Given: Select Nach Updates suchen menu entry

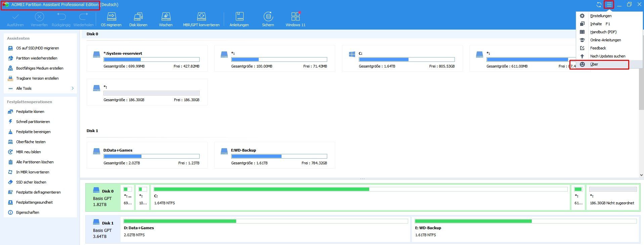Looking at the screenshot, I should click(x=607, y=56).
